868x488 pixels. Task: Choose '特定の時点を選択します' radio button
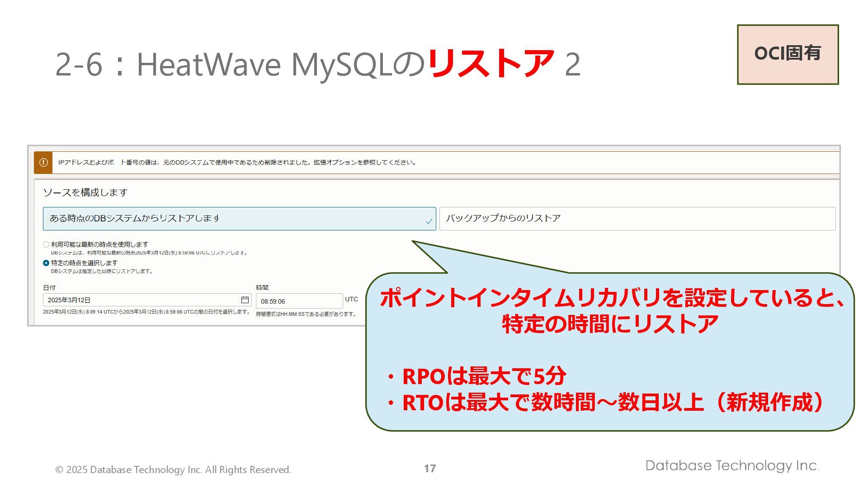[x=46, y=263]
